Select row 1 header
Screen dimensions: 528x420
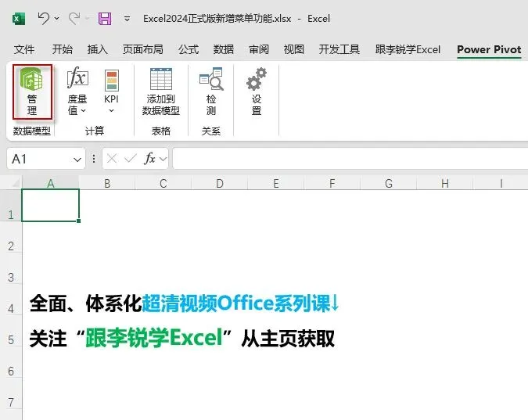[11, 206]
